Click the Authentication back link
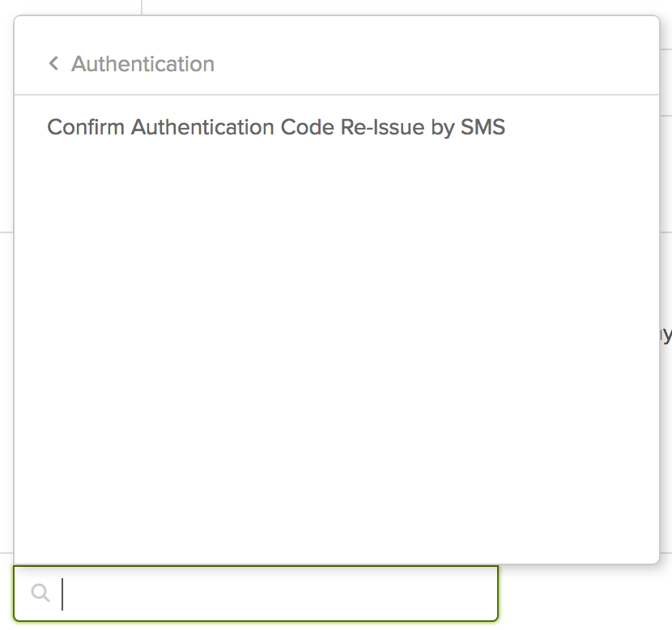The width and height of the screenshot is (672, 630). tap(131, 64)
